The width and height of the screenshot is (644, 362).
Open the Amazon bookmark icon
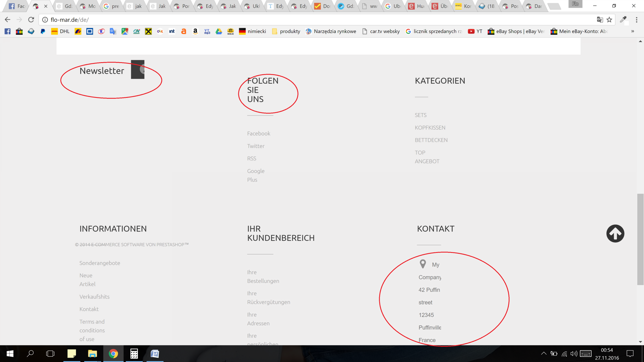195,31
